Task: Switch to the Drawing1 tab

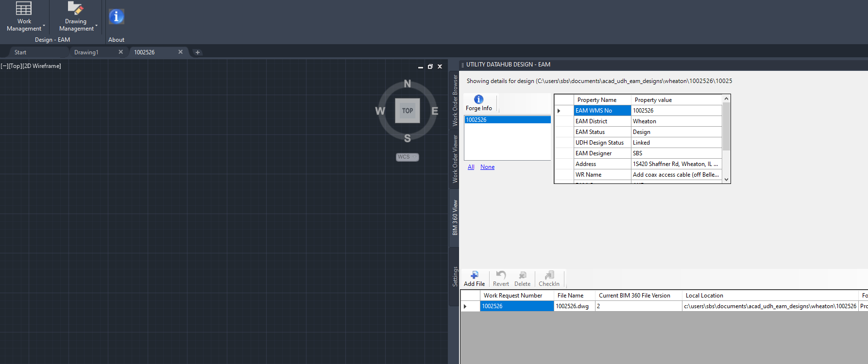Action: tap(86, 52)
